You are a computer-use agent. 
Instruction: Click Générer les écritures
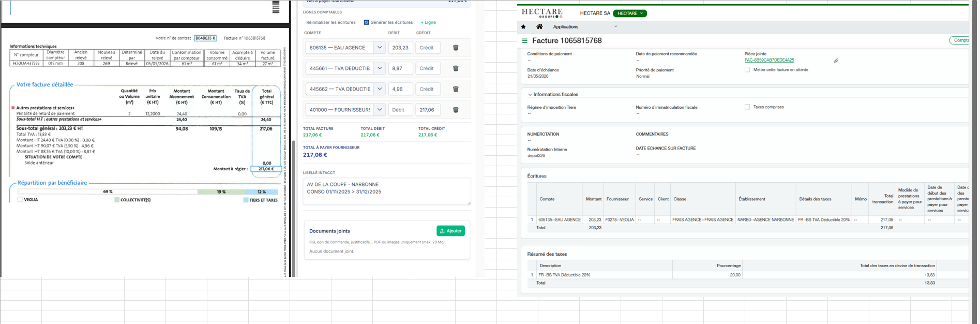(391, 22)
